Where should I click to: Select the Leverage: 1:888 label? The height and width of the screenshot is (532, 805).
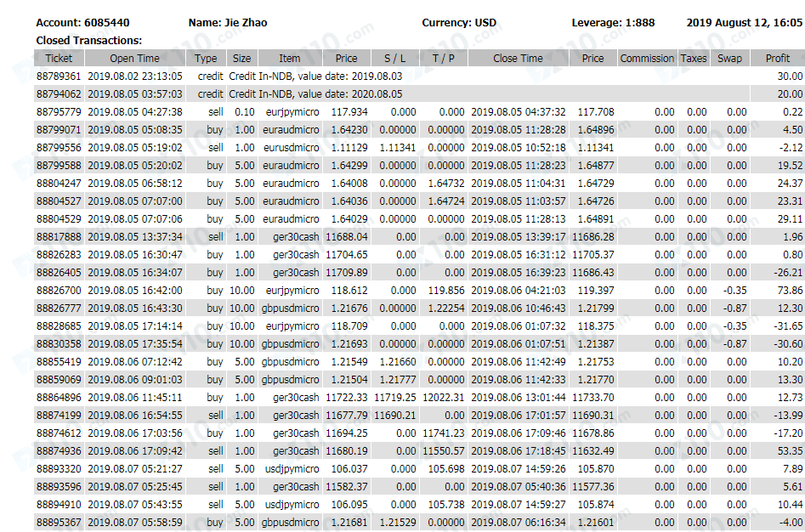[x=613, y=23]
